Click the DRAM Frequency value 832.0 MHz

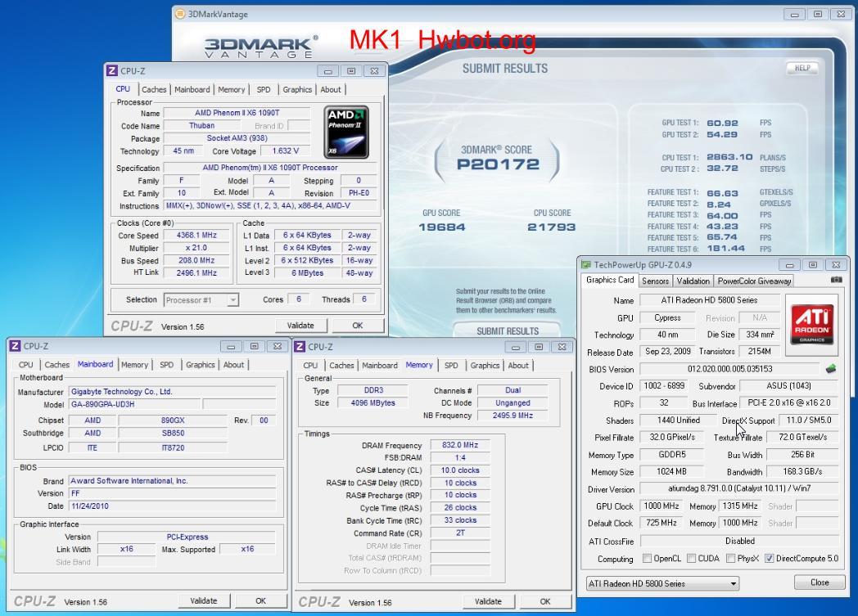click(459, 445)
